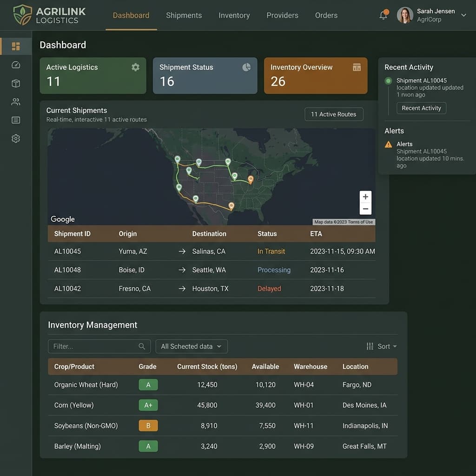
Task: Click the Delayed status
Action: 269,288
